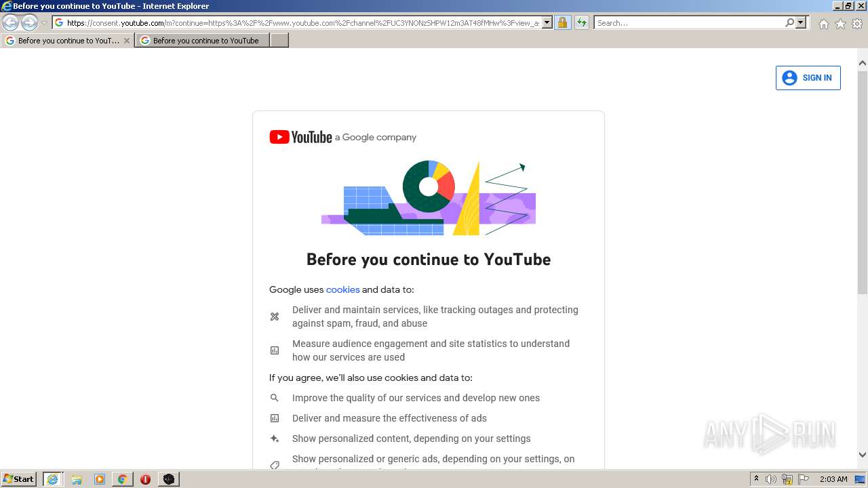Close the first browser tab
The height and width of the screenshot is (488, 868).
point(126,41)
